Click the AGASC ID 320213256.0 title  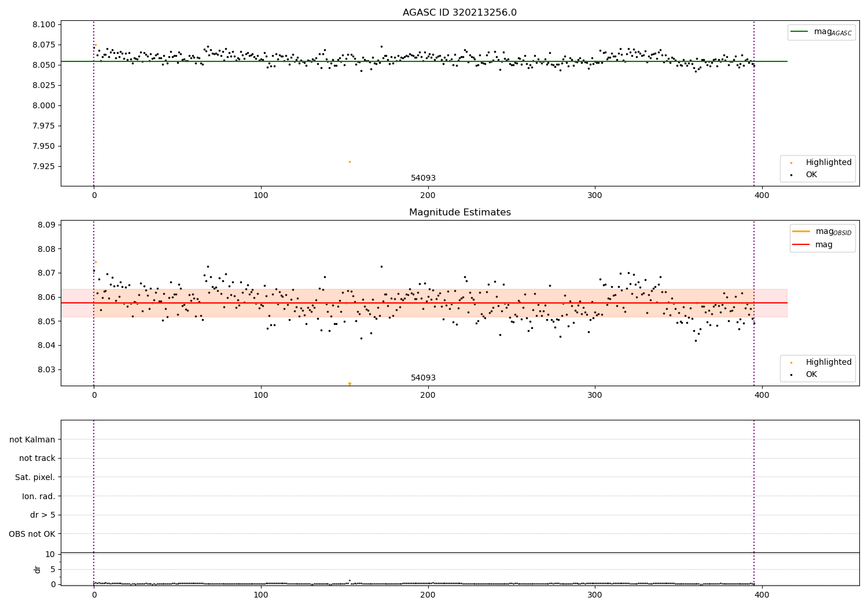459,13
